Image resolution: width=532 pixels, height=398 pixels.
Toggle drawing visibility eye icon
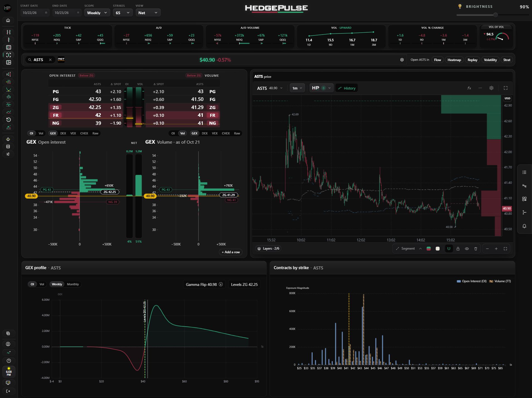pyautogui.click(x=467, y=249)
